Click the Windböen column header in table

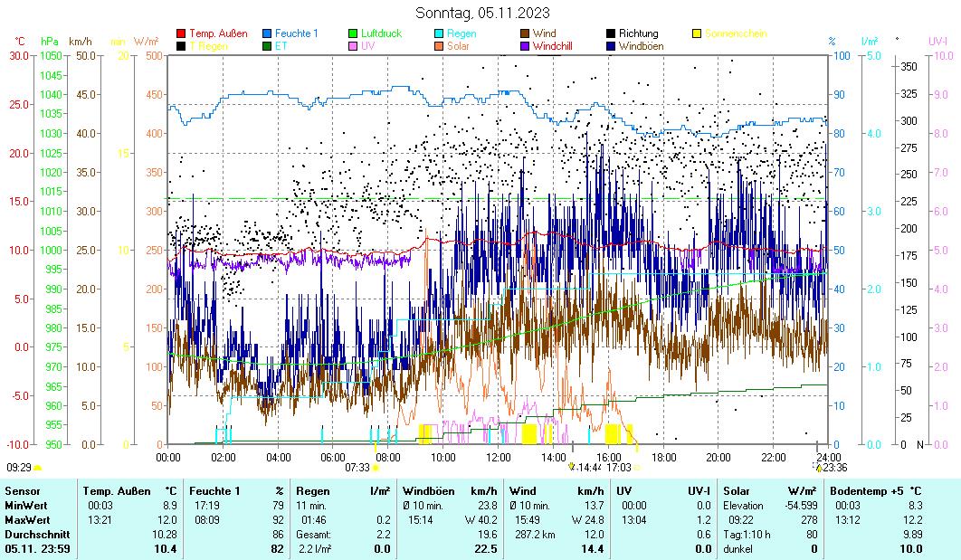pyautogui.click(x=427, y=490)
